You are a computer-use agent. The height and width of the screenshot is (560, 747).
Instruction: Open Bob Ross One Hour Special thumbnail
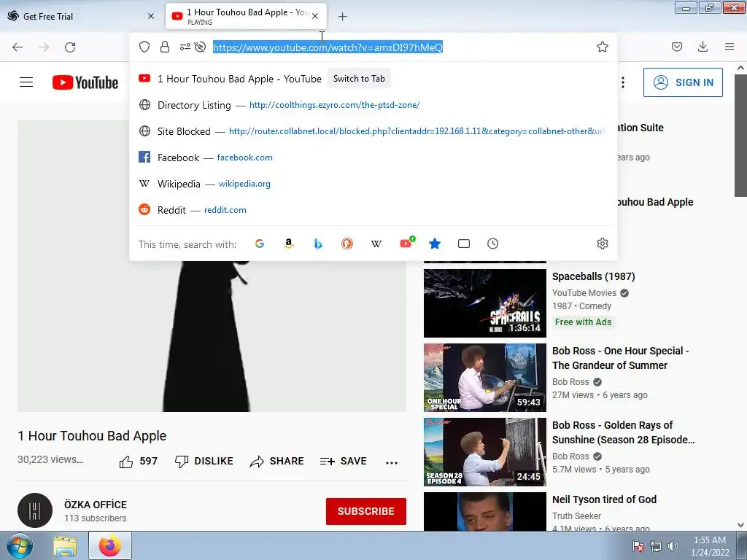pos(485,378)
